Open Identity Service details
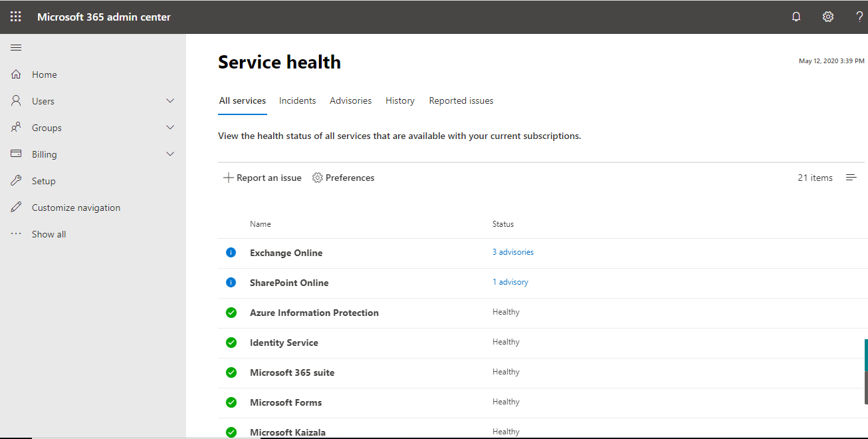868x439 pixels. [x=284, y=343]
